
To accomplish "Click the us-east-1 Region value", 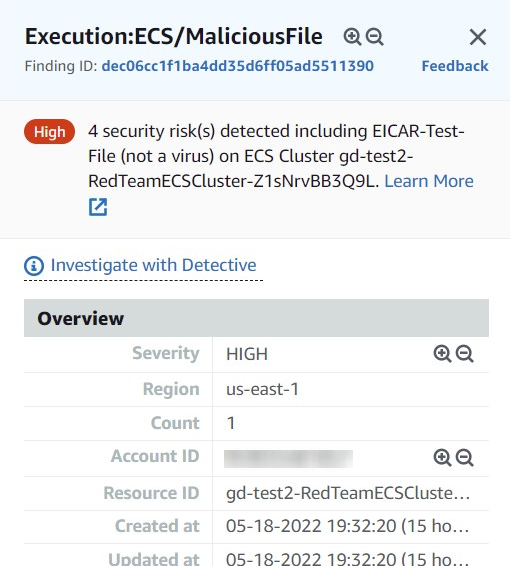I will [x=262, y=389].
